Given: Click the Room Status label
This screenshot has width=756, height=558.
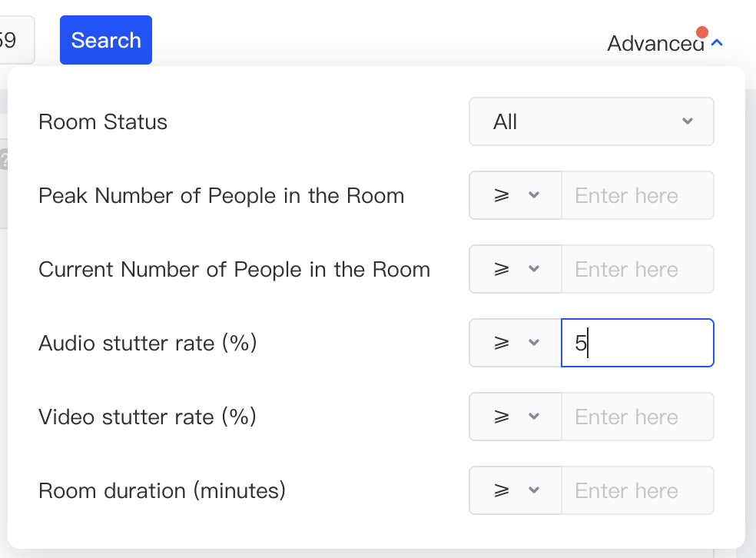Looking at the screenshot, I should 103,122.
